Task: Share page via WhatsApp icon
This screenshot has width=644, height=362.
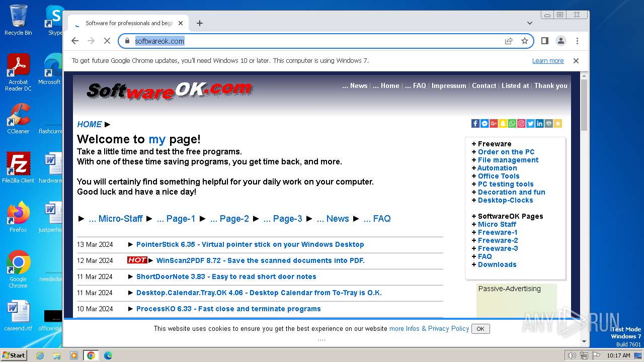Action: pos(512,124)
